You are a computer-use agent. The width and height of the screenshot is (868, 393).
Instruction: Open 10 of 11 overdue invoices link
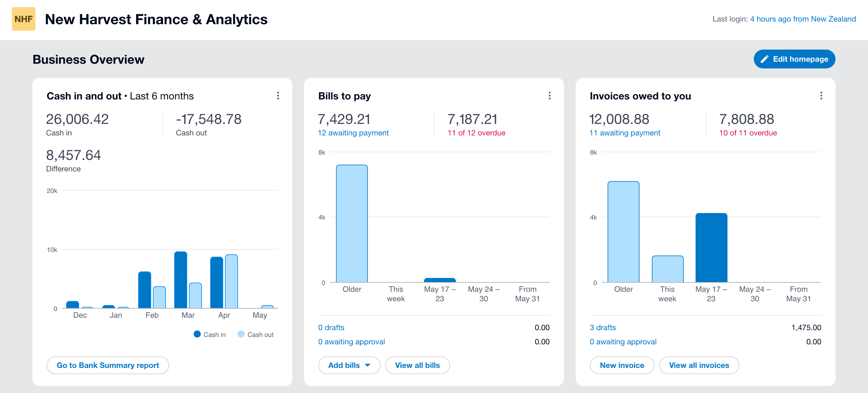pyautogui.click(x=748, y=133)
